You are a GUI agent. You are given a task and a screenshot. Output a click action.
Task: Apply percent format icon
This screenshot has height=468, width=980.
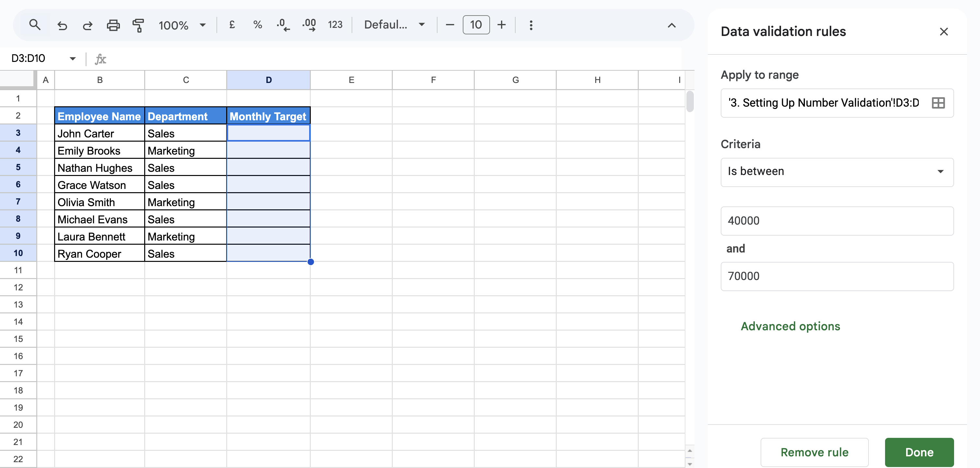(258, 25)
